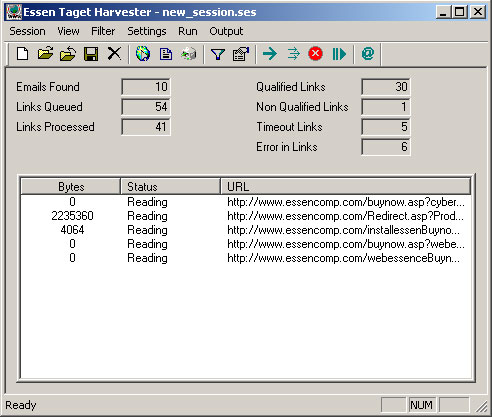Maximize the Essen Taget Harvester window
The width and height of the screenshot is (492, 417).
coord(460,12)
